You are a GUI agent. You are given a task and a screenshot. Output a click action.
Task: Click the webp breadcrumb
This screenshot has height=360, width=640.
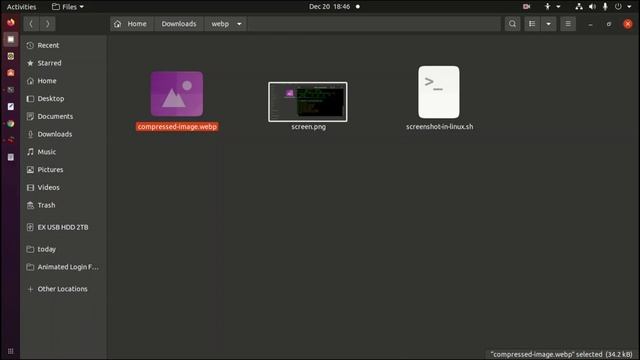click(x=220, y=24)
